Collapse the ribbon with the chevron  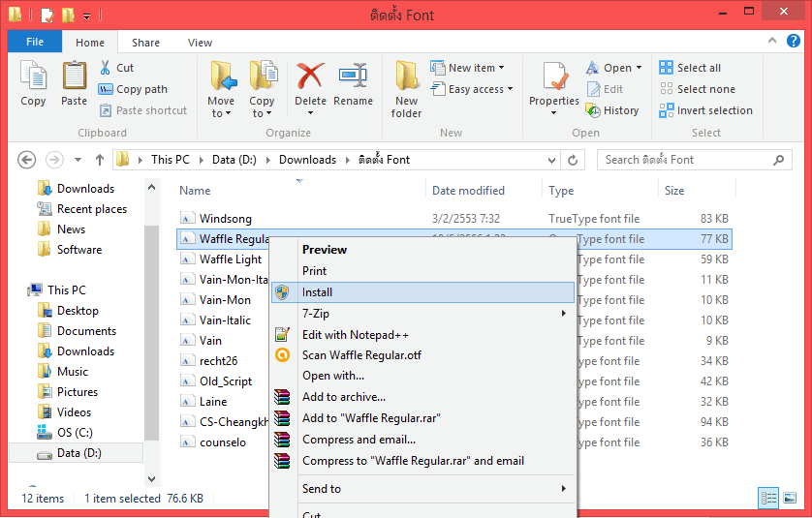pos(772,41)
